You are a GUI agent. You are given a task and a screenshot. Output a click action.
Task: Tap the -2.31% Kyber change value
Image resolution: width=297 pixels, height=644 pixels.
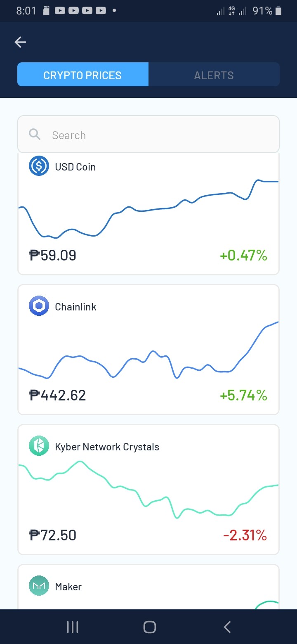245,535
